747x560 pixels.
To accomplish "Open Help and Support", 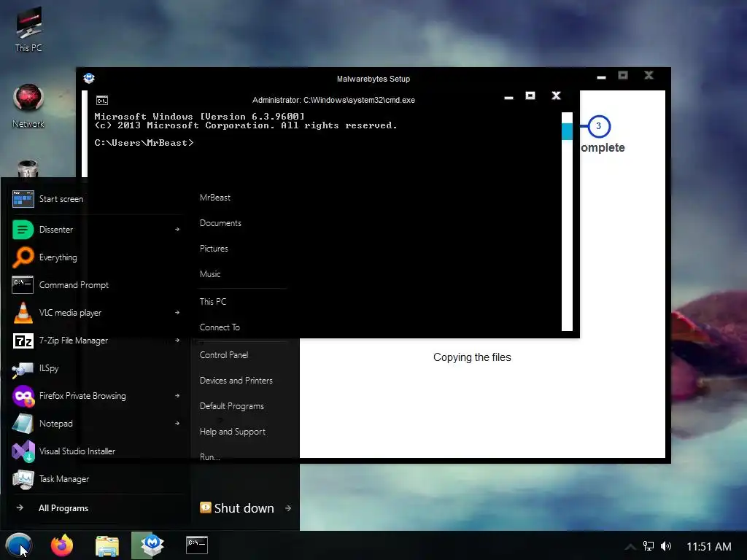I will click(233, 432).
